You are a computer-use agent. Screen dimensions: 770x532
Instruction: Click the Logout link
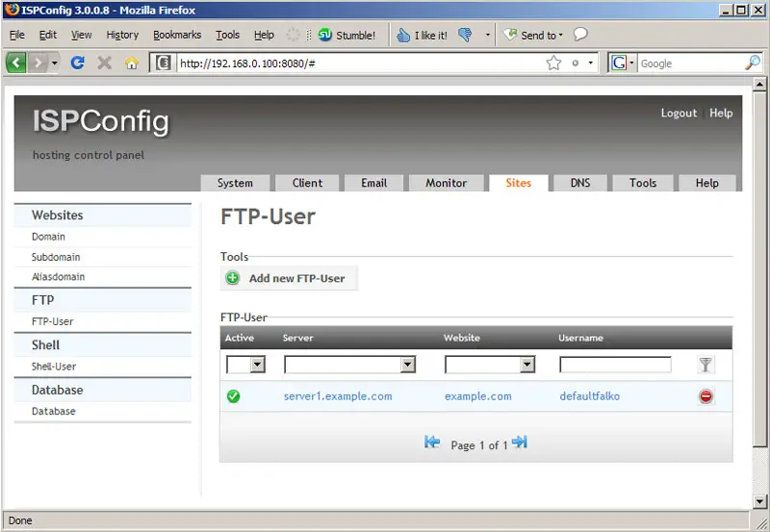coord(679,113)
